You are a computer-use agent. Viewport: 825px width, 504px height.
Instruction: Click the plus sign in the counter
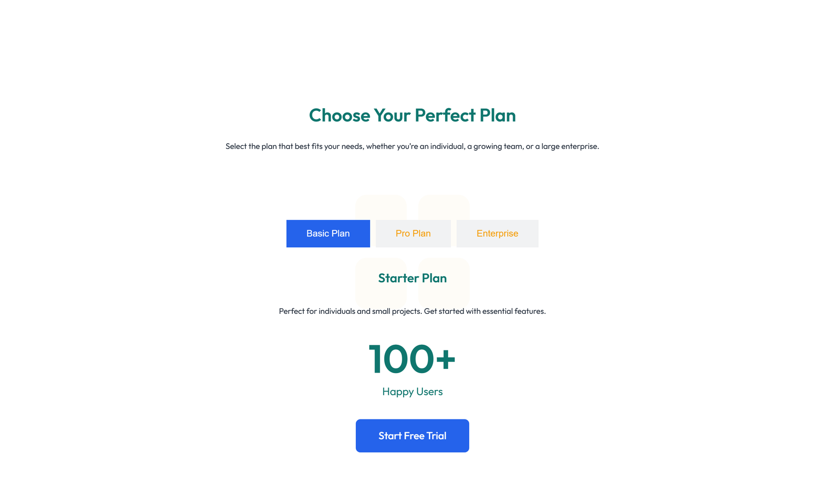445,359
